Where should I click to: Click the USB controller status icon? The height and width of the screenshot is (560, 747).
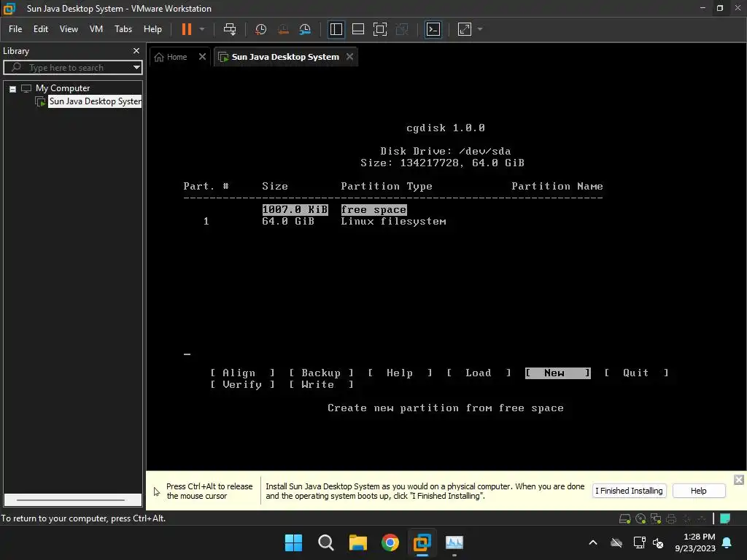pyautogui.click(x=702, y=518)
